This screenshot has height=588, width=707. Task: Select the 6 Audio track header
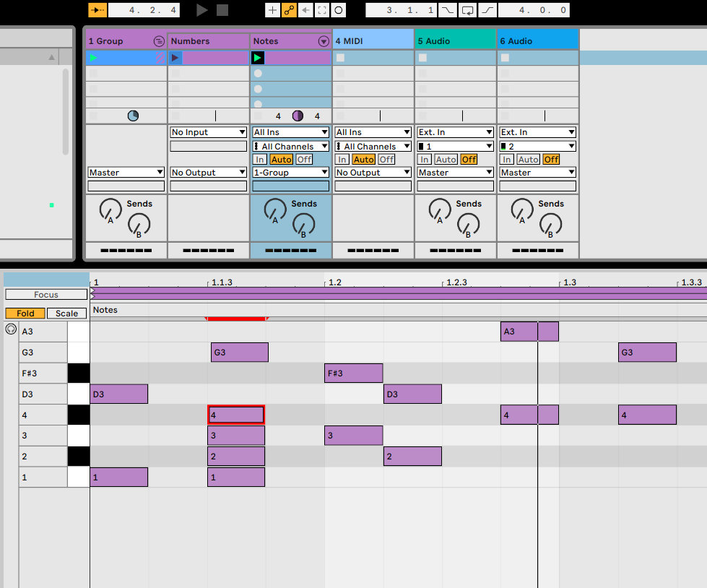[x=538, y=41]
